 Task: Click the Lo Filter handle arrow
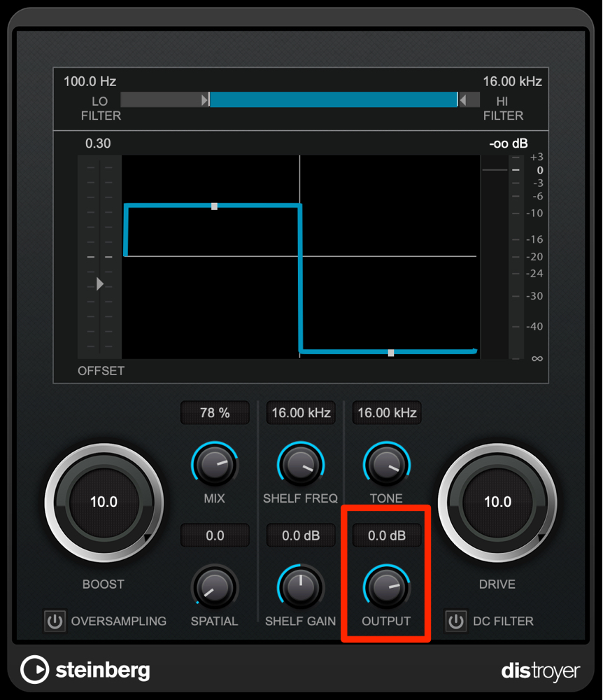205,100
